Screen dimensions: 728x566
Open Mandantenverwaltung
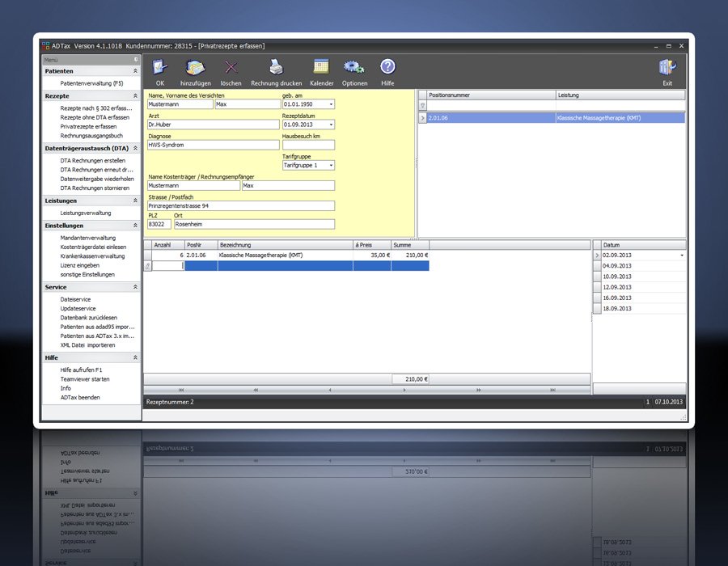click(87, 238)
